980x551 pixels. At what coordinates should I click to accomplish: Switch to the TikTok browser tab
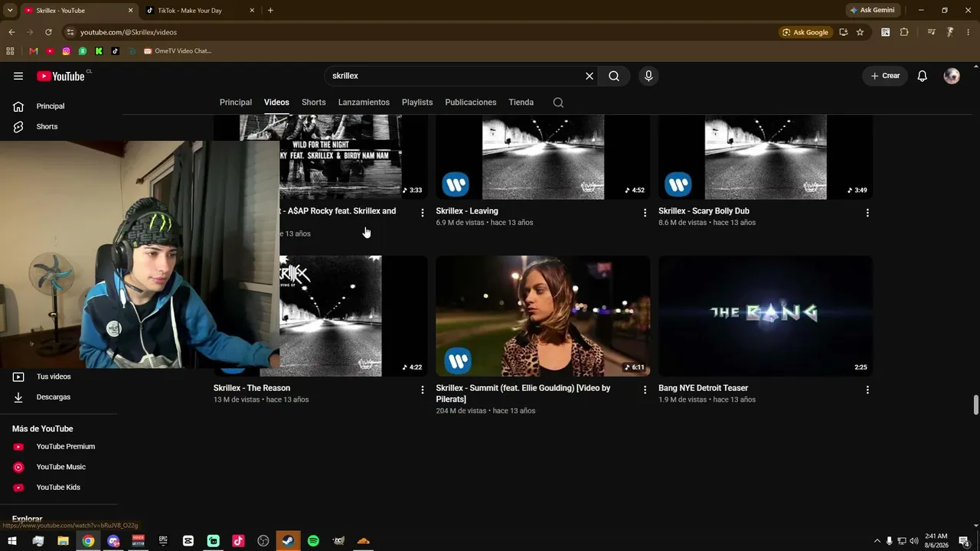point(195,11)
